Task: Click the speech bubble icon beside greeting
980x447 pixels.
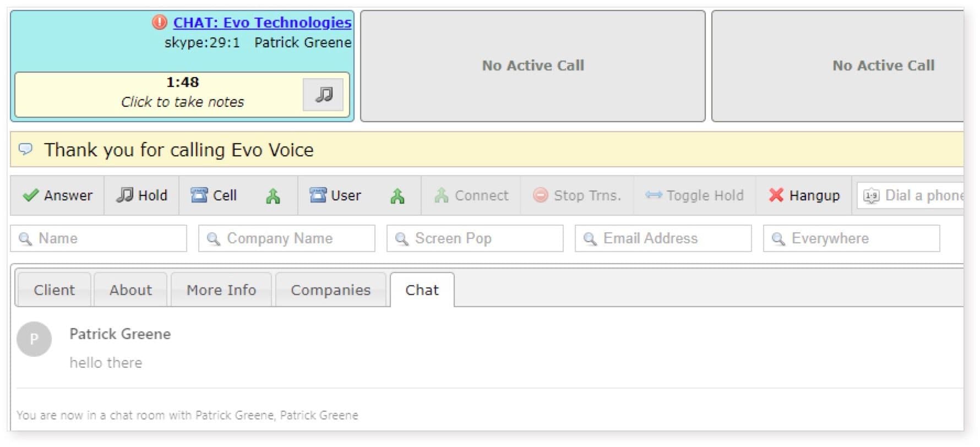Action: (25, 149)
